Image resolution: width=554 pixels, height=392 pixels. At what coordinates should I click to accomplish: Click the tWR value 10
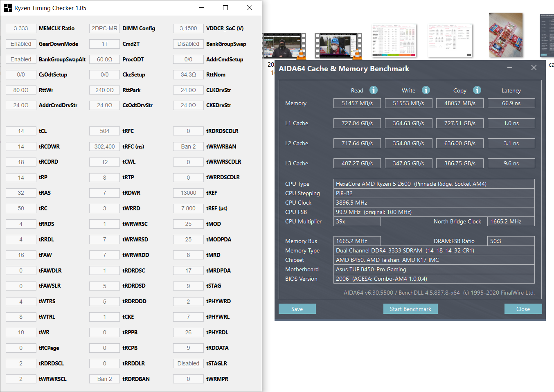[21, 332]
